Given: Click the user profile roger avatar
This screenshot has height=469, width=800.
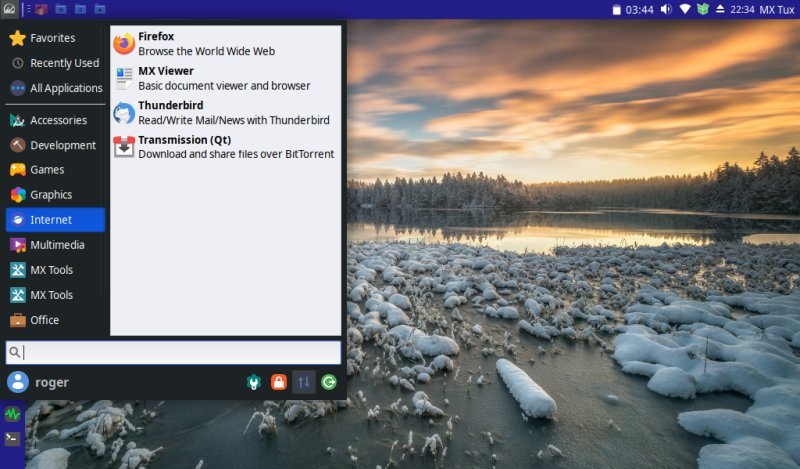Looking at the screenshot, I should tap(18, 382).
